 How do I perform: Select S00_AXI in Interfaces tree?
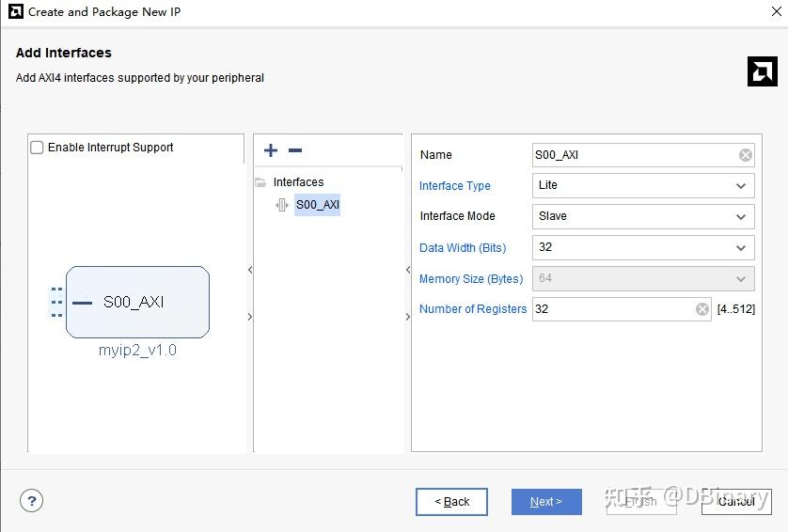tap(317, 205)
